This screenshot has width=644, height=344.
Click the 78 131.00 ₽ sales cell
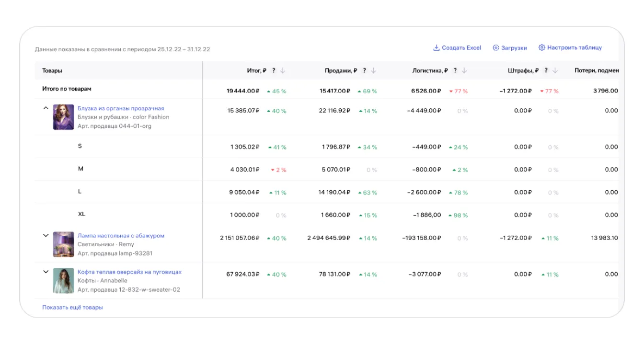(334, 275)
